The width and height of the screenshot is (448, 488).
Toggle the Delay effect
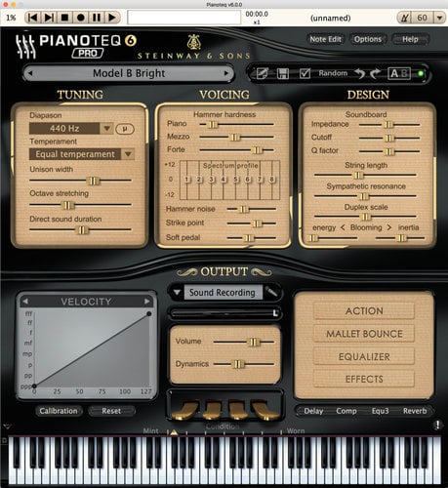point(313,411)
